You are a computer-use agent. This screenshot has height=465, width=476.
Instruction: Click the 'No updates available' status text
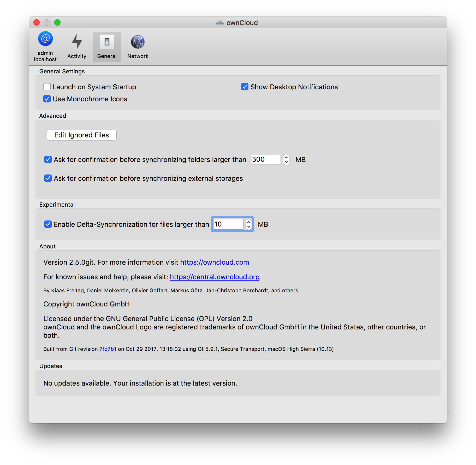tap(140, 383)
